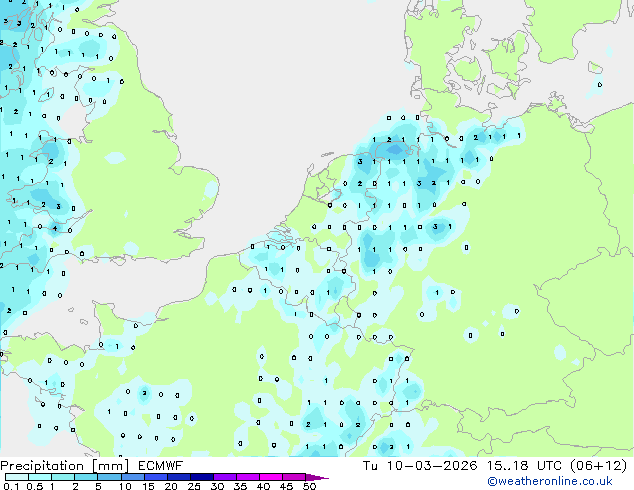Click the 45–50 mm legend swatch
The image size is (634, 490).
294,477
